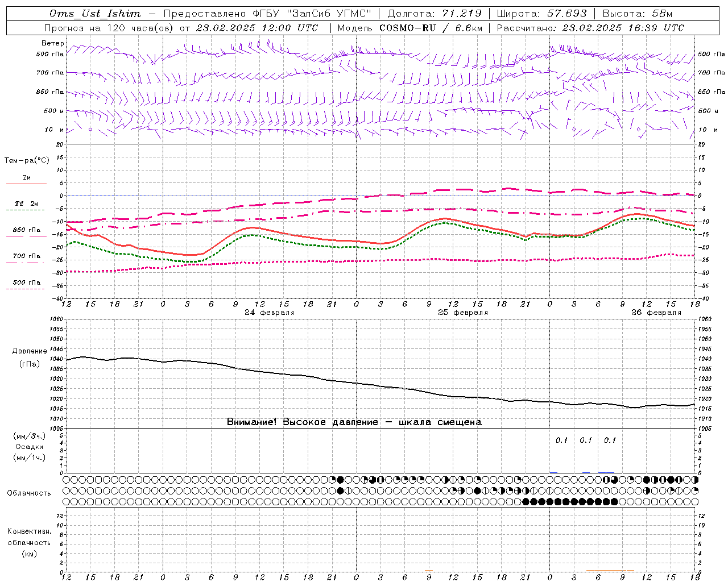728x582 pixels.
Task: Click the 500 гПа temperature legend entry
Action: [26, 282]
